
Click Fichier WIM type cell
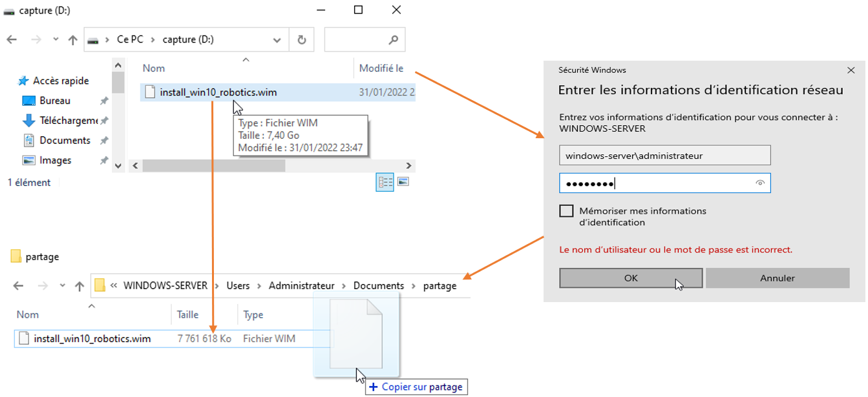coord(269,338)
